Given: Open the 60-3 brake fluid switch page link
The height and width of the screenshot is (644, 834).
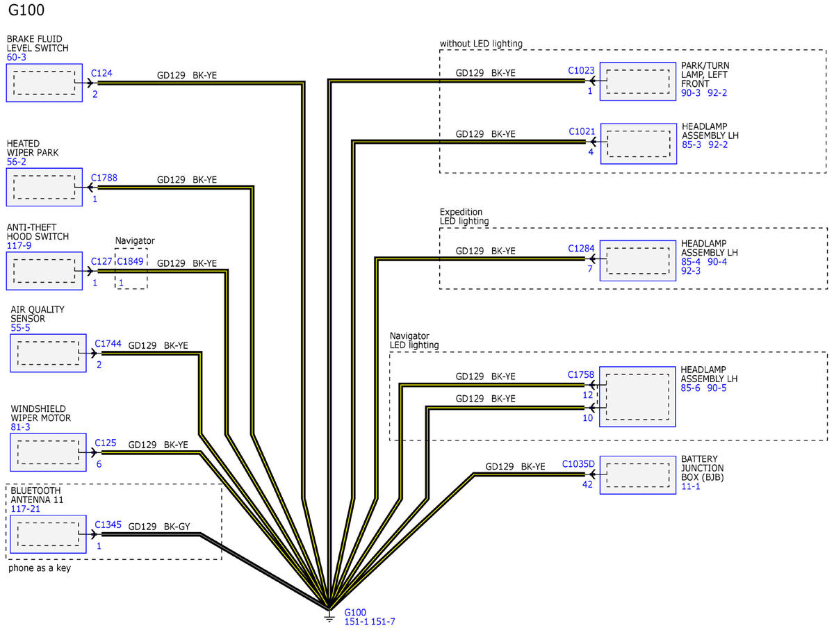Looking at the screenshot, I should click(x=17, y=58).
